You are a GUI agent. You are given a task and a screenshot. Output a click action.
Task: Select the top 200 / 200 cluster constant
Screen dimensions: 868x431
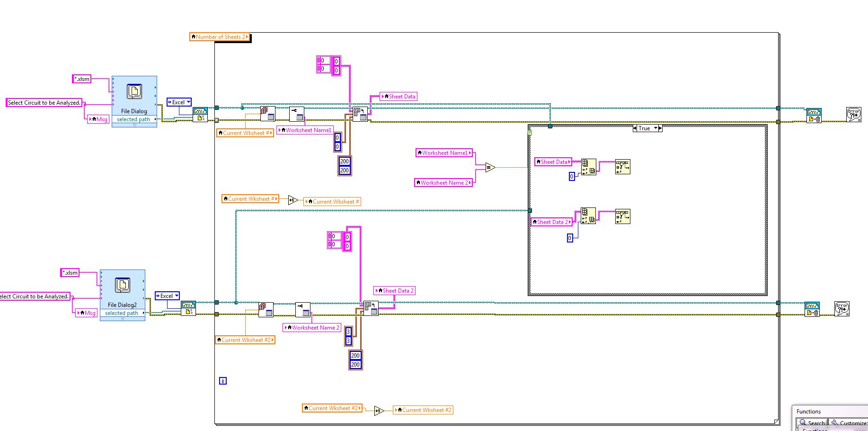click(345, 166)
